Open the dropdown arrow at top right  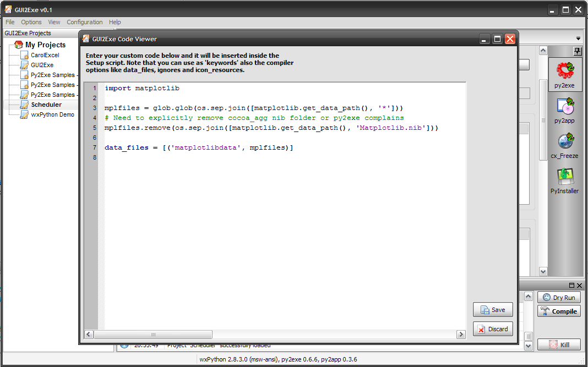coord(578,39)
